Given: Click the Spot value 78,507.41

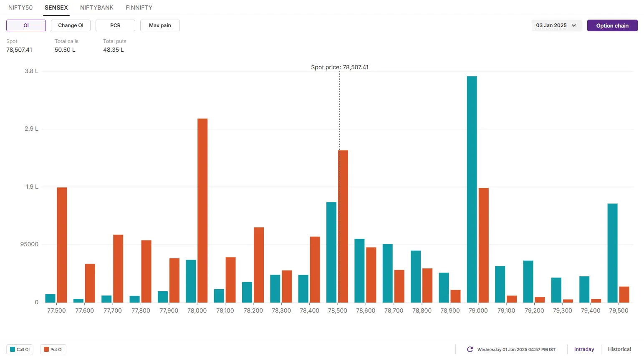Looking at the screenshot, I should (19, 50).
